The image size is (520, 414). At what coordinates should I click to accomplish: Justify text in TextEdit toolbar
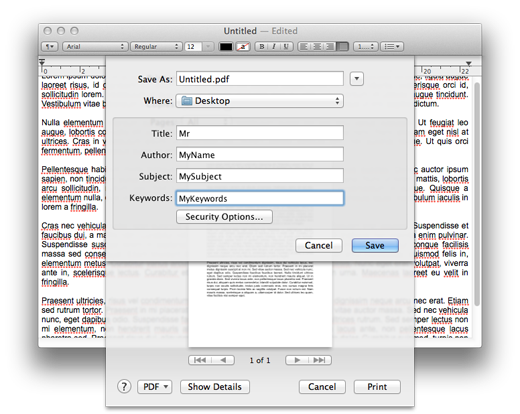click(342, 46)
